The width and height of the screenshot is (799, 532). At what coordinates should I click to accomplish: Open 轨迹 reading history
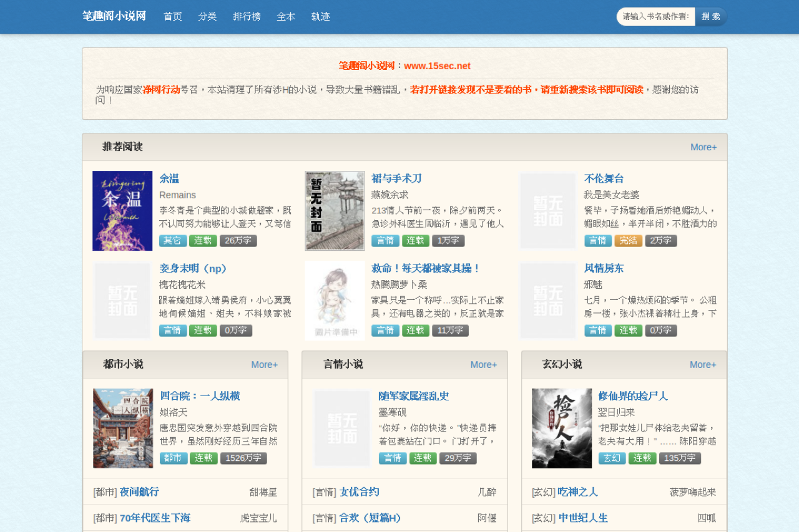(320, 17)
